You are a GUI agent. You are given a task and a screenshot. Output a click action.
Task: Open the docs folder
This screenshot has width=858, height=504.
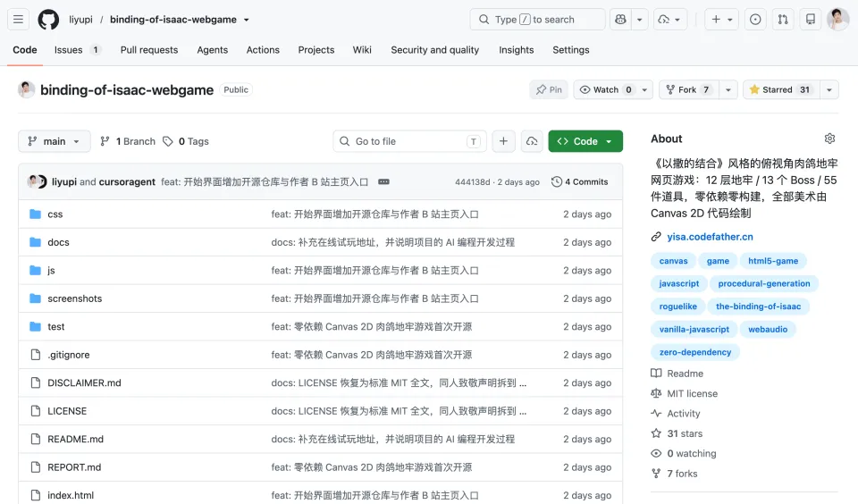59,242
